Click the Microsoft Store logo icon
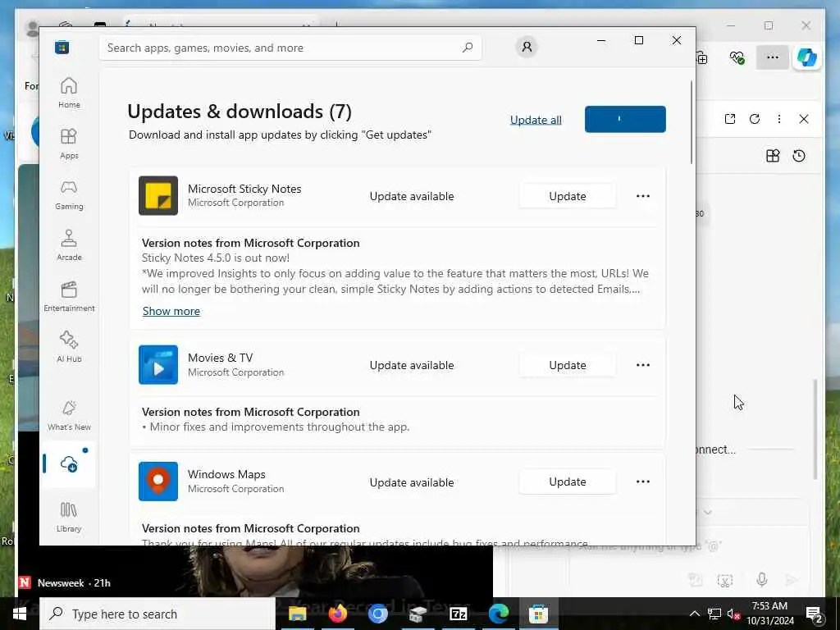Screen dimensions: 840x630 62,47
